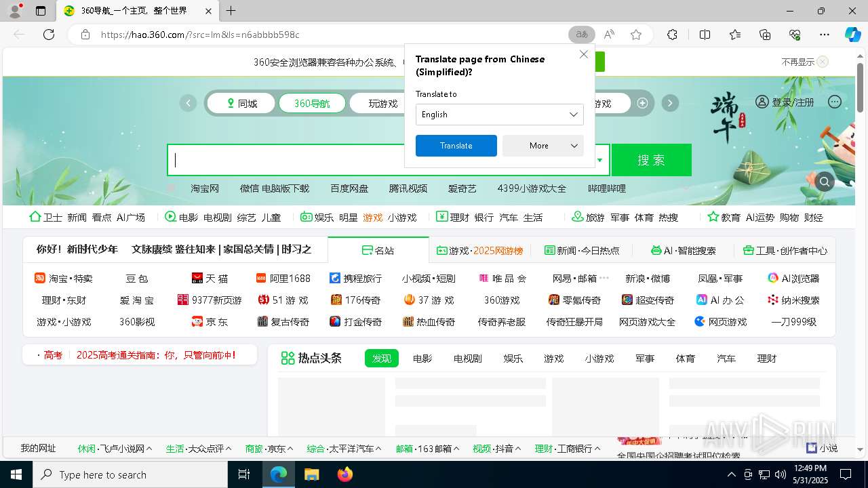Viewport: 868px width, 488px height.
Task: Add a category with plus icon
Action: pyautogui.click(x=642, y=103)
